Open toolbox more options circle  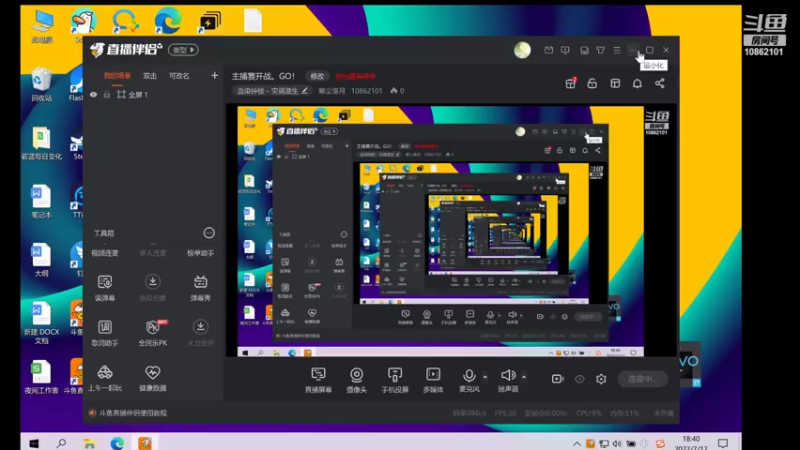[x=209, y=233]
